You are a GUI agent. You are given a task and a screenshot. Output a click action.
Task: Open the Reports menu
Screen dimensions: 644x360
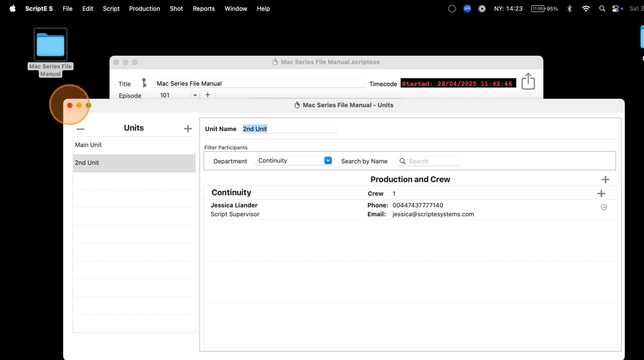(x=204, y=9)
